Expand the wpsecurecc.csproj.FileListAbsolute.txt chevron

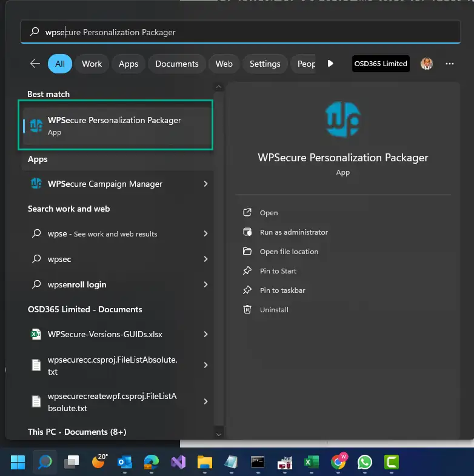205,365
